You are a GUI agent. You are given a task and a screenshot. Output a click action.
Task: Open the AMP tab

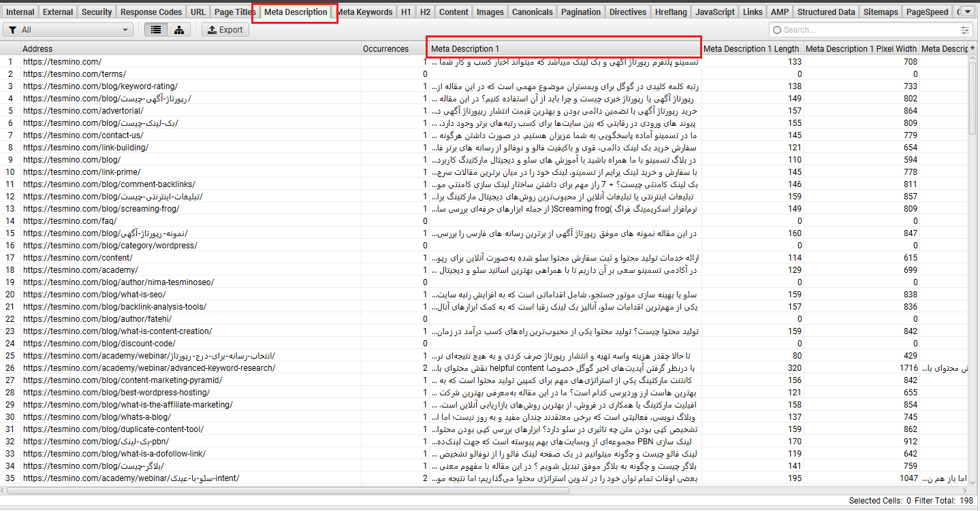coord(780,12)
